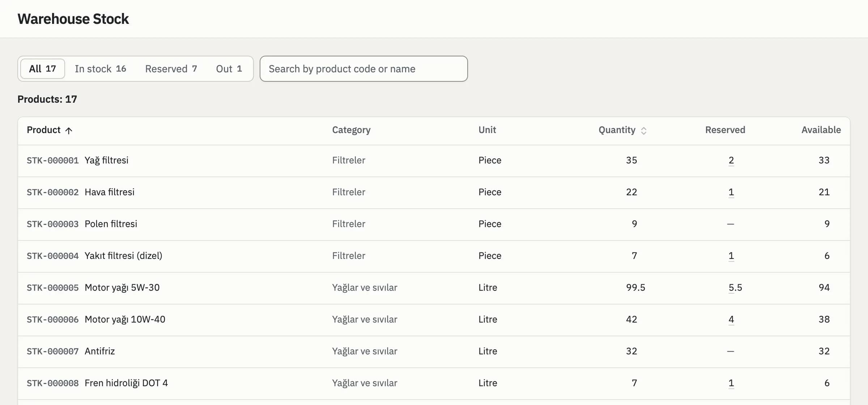Click available value 33 for Yağ filtresi
The image size is (868, 405).
(x=824, y=160)
